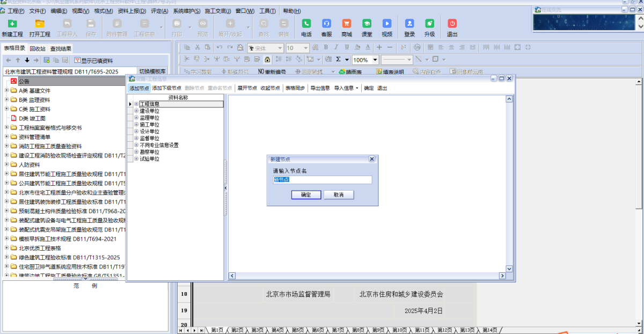The image size is (644, 334).
Task: Open 客服 customer service
Action: [x=326, y=24]
